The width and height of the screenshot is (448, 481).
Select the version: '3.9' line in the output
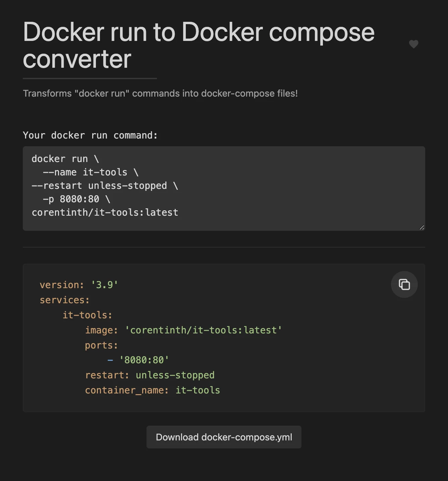pyautogui.click(x=78, y=284)
